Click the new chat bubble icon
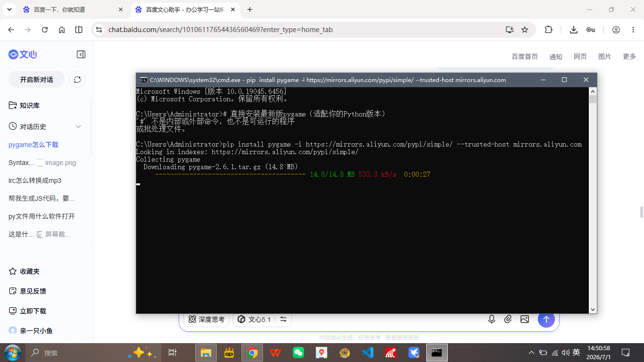Screen dimensions: 644x362 coord(78,80)
